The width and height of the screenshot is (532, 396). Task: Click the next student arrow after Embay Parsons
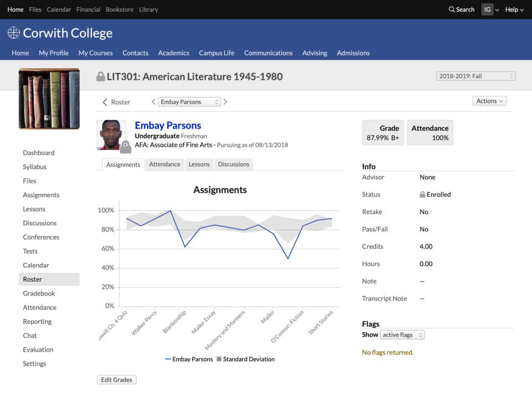(x=225, y=101)
